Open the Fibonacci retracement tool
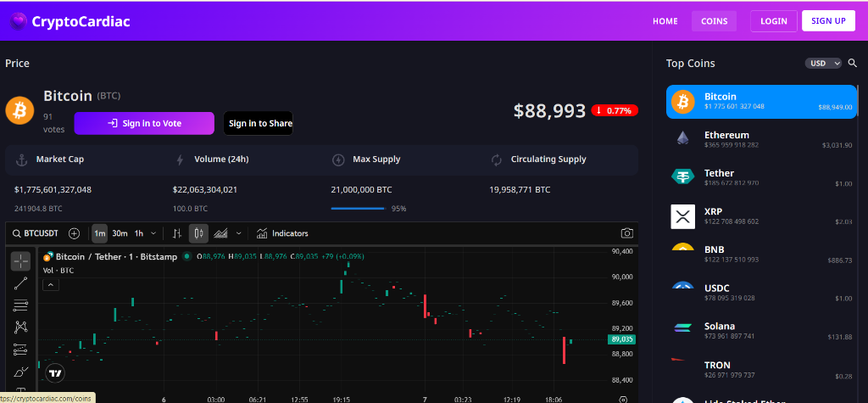This screenshot has width=868, height=403. 20,305
